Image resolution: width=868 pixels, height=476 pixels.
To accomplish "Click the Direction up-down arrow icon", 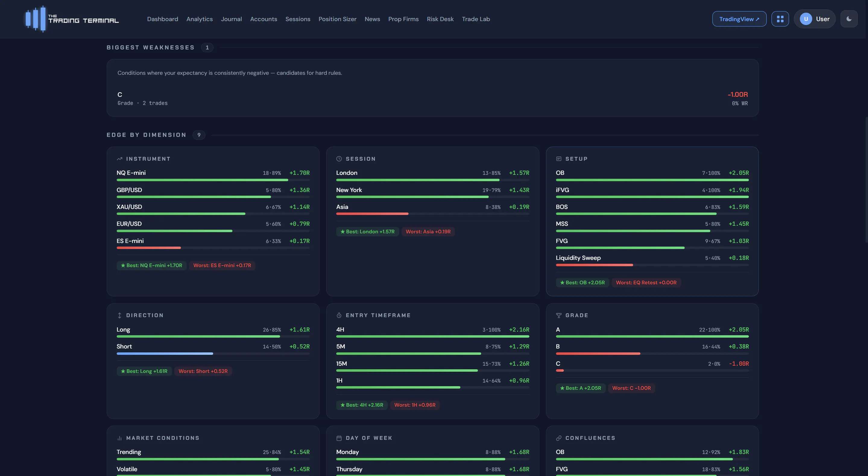I will point(119,315).
